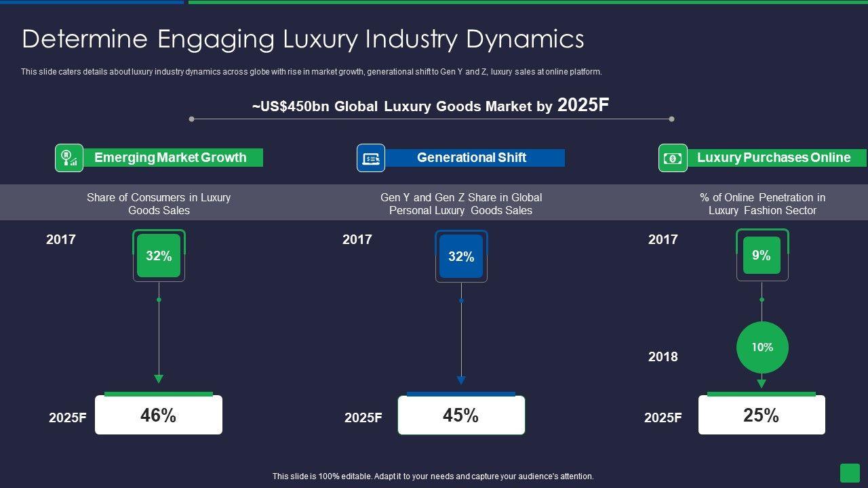Click the Emerging Market Growth icon
This screenshot has height=488, width=868.
tap(69, 158)
